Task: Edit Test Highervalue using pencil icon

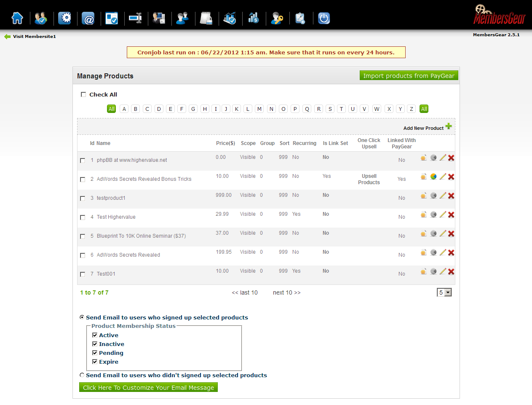Action: (x=443, y=215)
